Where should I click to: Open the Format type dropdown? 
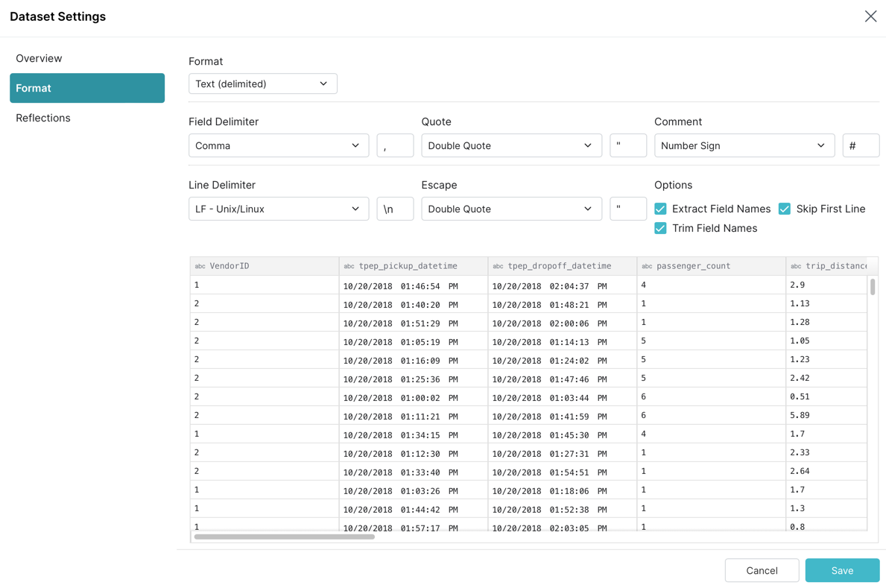[x=262, y=83]
